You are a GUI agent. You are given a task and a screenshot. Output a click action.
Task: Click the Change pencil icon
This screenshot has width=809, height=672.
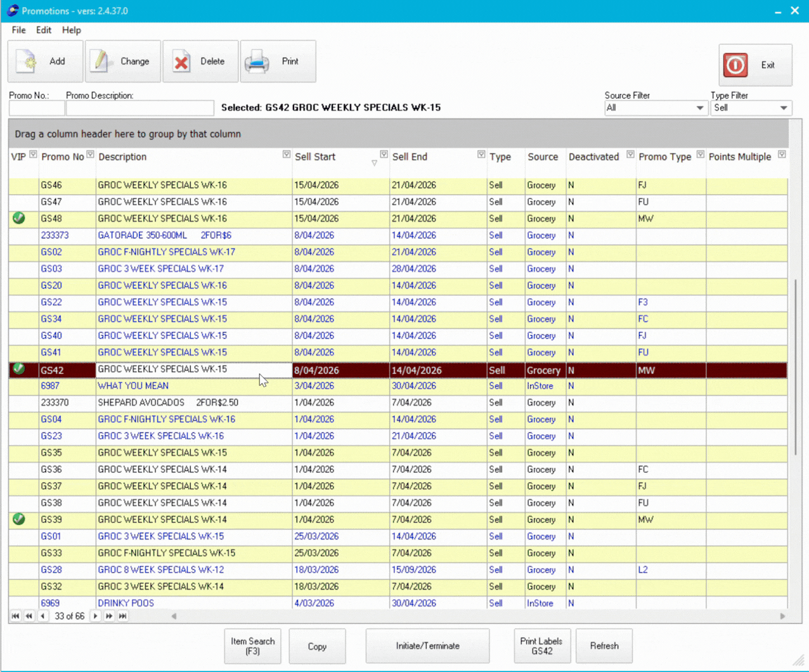(101, 61)
